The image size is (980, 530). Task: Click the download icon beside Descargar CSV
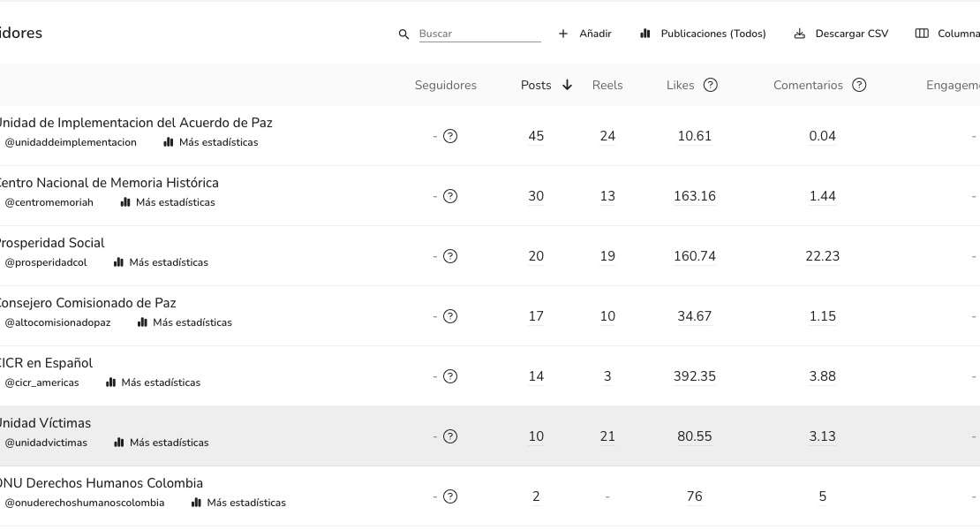[799, 34]
